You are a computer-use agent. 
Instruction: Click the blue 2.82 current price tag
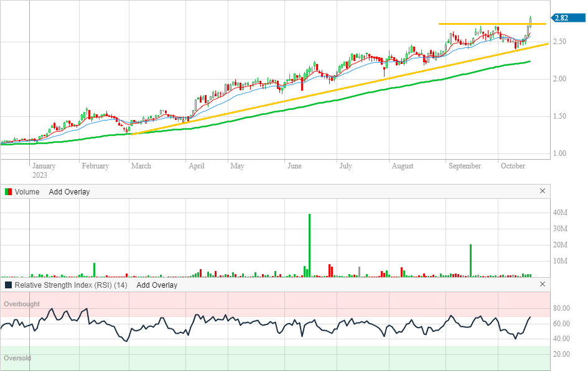click(x=562, y=18)
